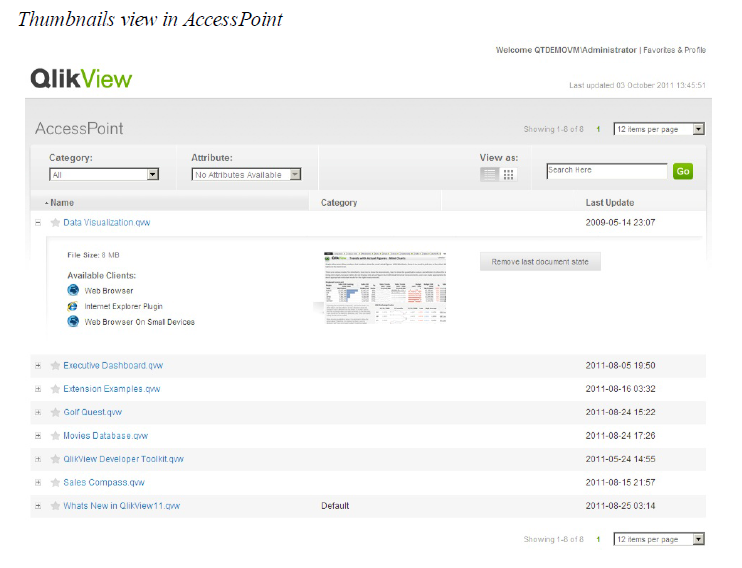Mark Golf Quest.qvw as favorite
Screen dimensions: 742x568
click(55, 412)
